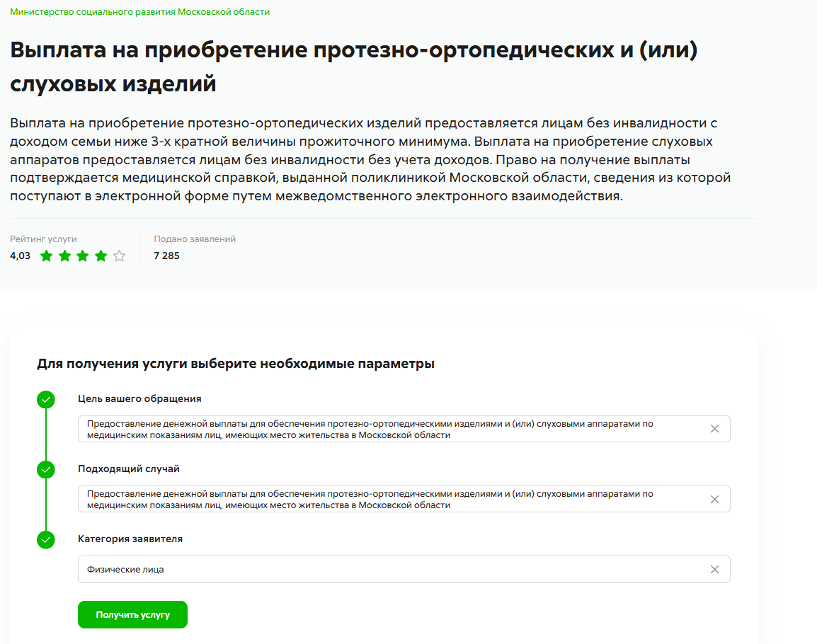The image size is (817, 644).
Task: Click the first green rating star
Action: tap(47, 255)
